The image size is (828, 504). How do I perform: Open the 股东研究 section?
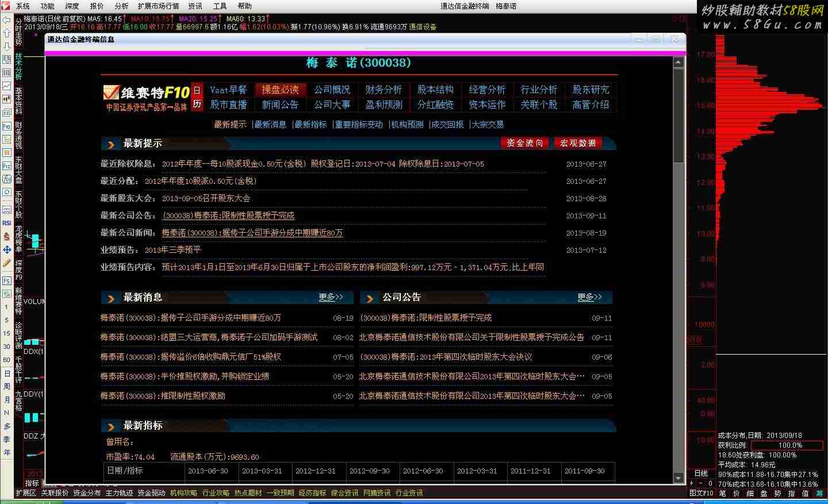coord(591,90)
